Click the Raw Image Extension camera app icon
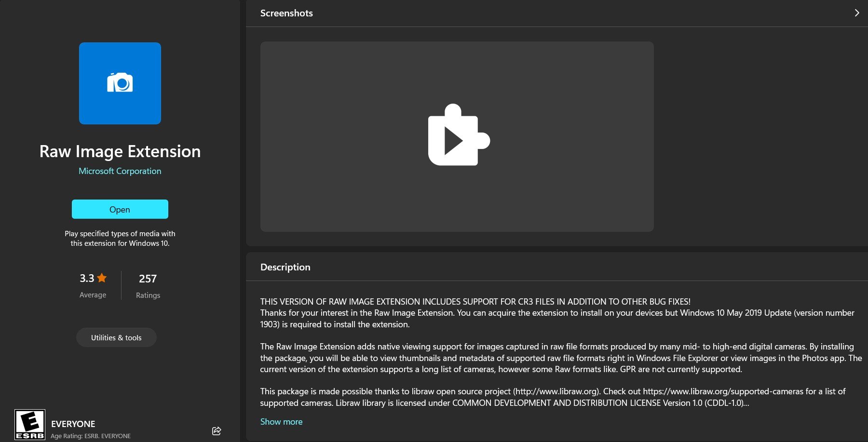The height and width of the screenshot is (442, 868). point(120,83)
